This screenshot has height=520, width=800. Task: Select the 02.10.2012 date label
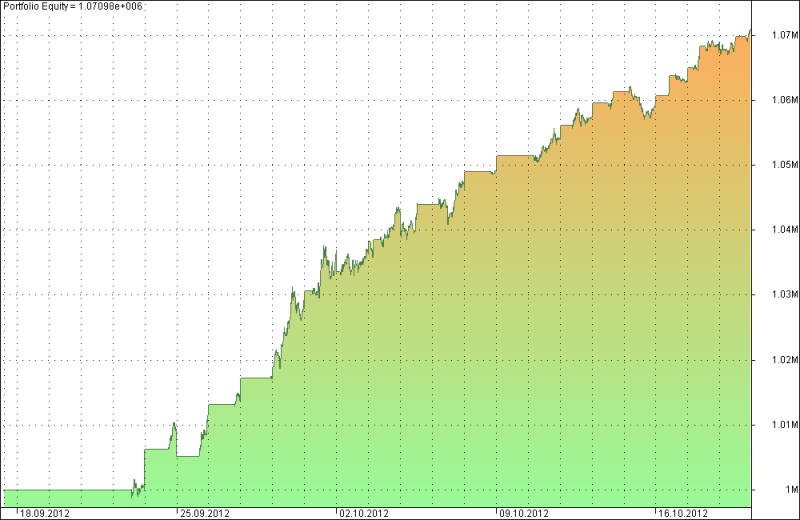364,513
